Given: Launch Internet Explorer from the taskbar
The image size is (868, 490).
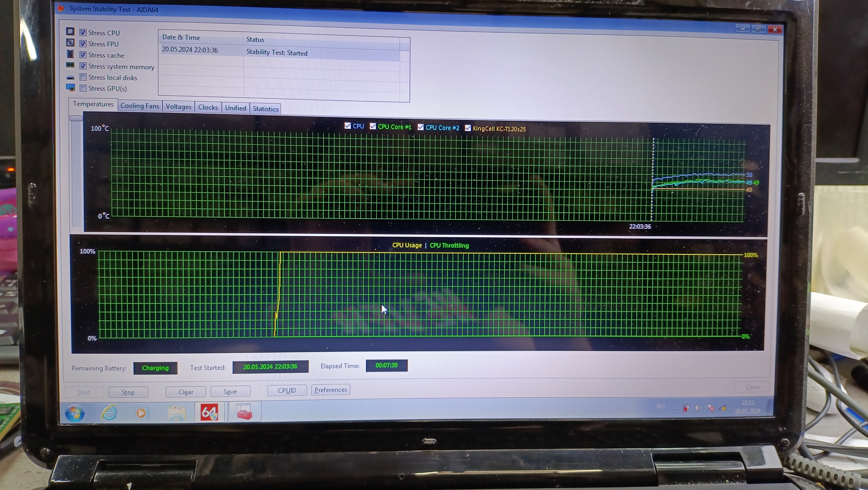Looking at the screenshot, I should (109, 412).
